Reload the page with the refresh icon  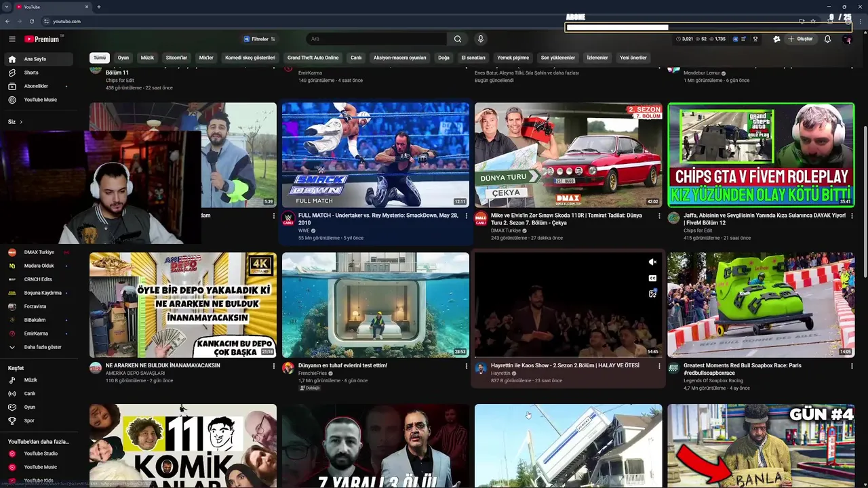[x=31, y=21]
